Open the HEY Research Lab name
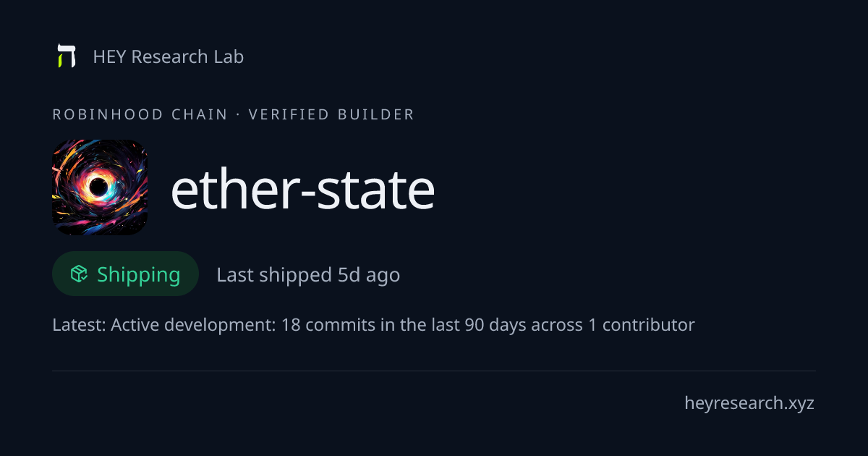The height and width of the screenshot is (456, 868). (169, 56)
